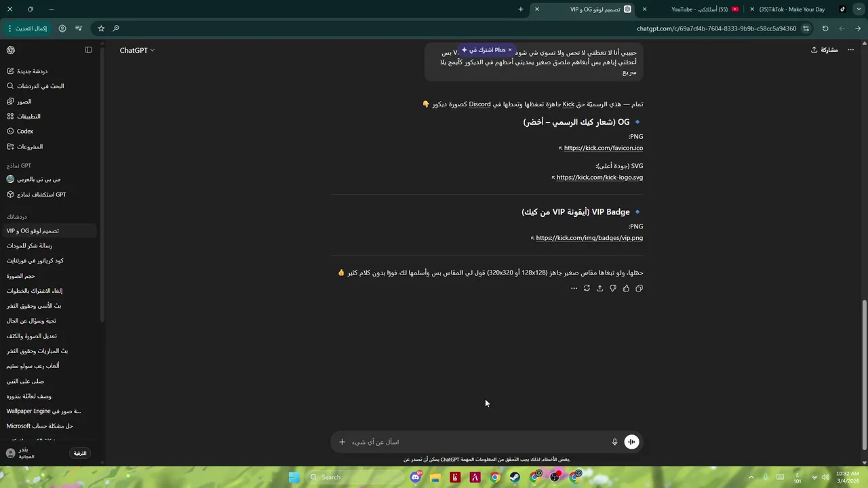The width and height of the screenshot is (868, 488).
Task: Click the microphone dictate icon
Action: tap(614, 442)
